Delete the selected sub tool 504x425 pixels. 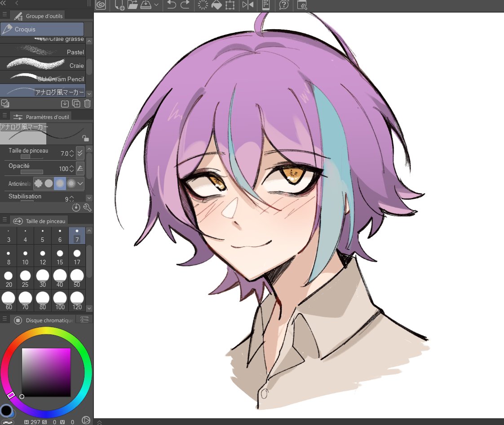[88, 103]
